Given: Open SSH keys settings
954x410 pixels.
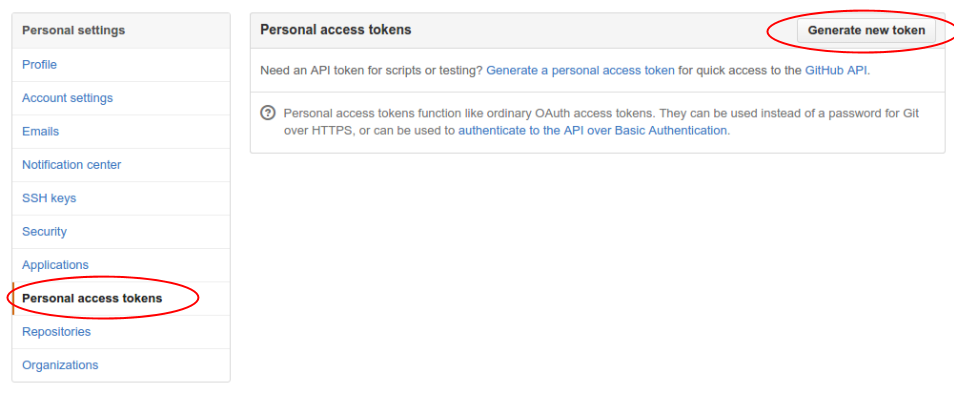Looking at the screenshot, I should (49, 198).
